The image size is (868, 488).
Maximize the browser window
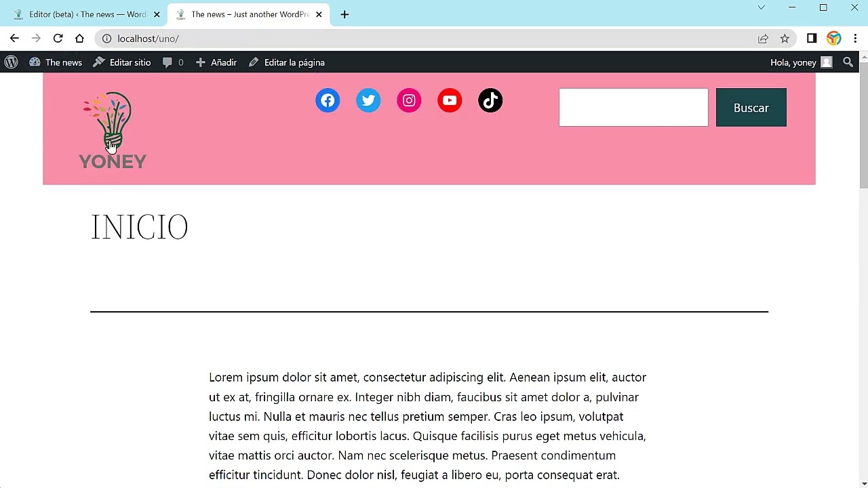pos(823,7)
